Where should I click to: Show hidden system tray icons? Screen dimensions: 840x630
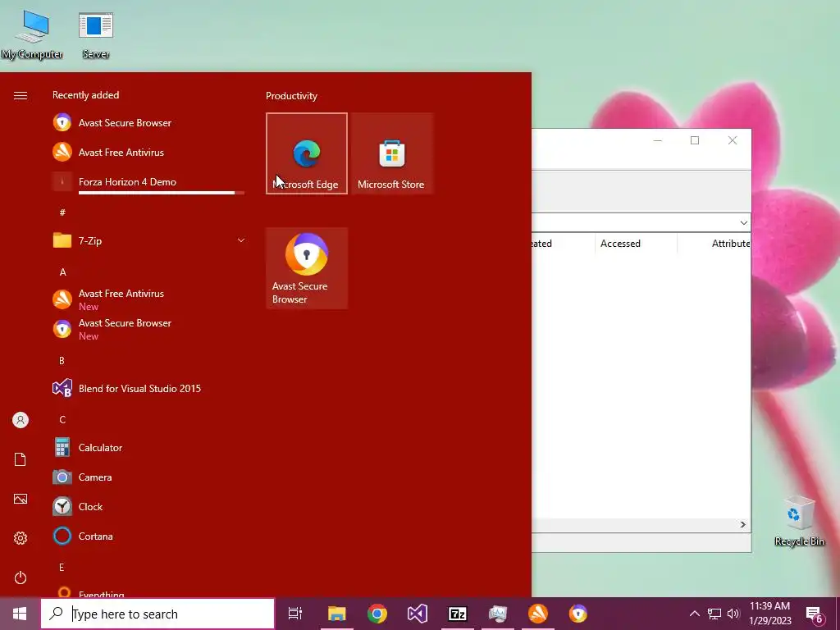click(x=694, y=614)
